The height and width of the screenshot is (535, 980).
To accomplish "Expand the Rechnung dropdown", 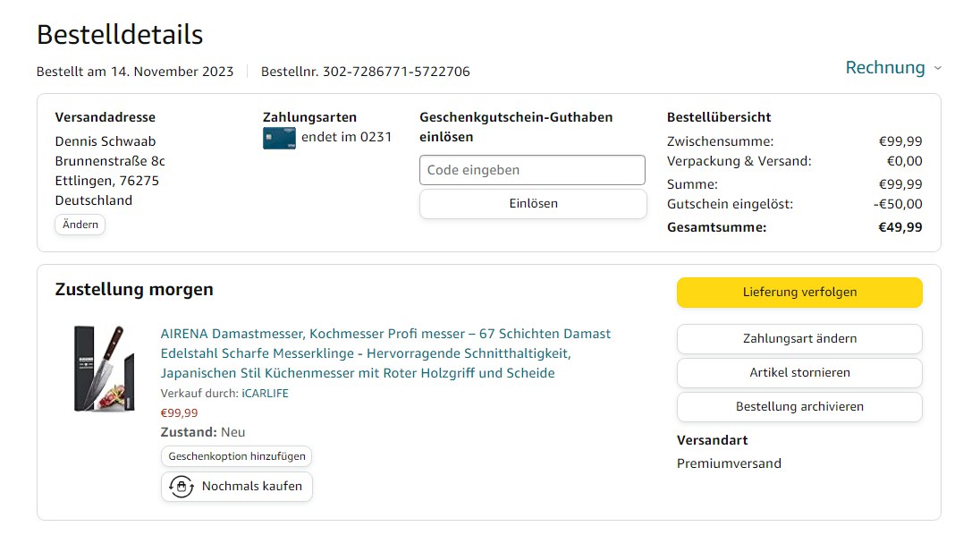I will (885, 68).
